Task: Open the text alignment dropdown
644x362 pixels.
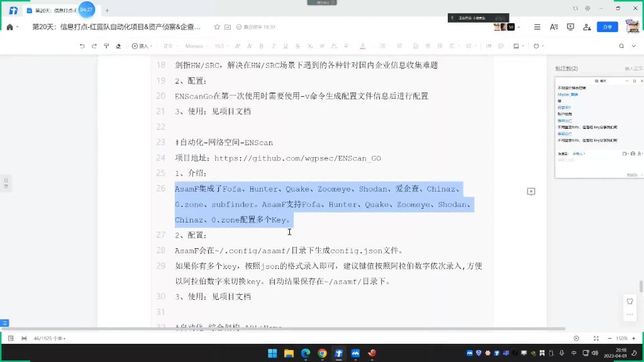Action: [x=453, y=46]
